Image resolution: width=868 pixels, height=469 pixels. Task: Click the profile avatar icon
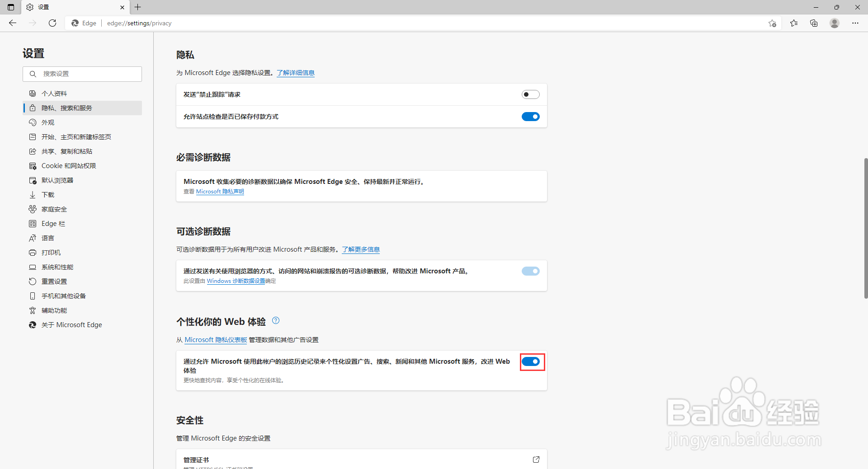835,23
